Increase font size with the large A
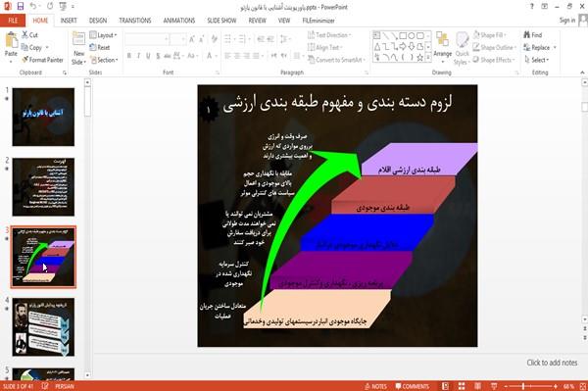This screenshot has height=391, width=588. pyautogui.click(x=192, y=39)
